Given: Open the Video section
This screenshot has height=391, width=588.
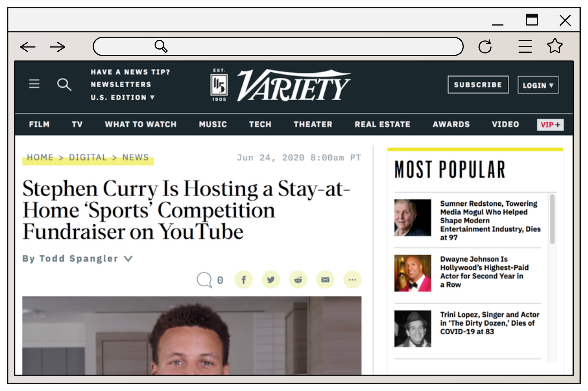Looking at the screenshot, I should tap(505, 124).
